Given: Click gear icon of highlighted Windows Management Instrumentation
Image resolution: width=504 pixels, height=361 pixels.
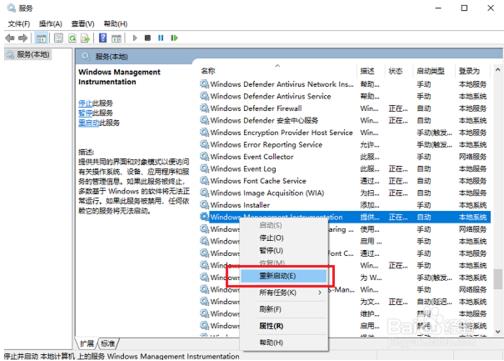Looking at the screenshot, I should (x=204, y=217).
